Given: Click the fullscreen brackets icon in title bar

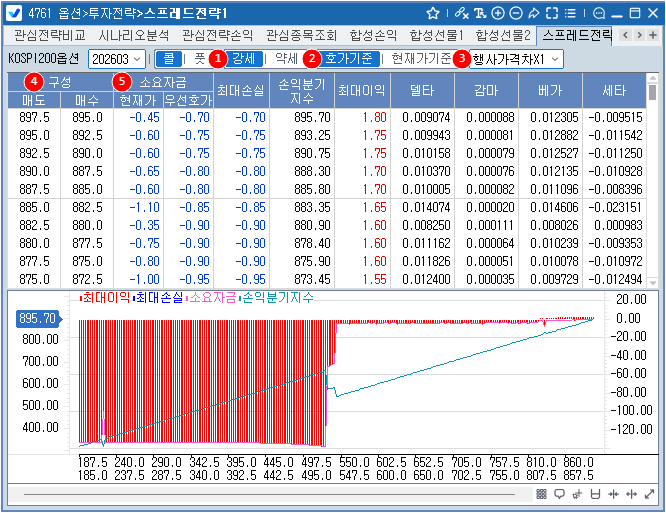Looking at the screenshot, I should (x=551, y=13).
